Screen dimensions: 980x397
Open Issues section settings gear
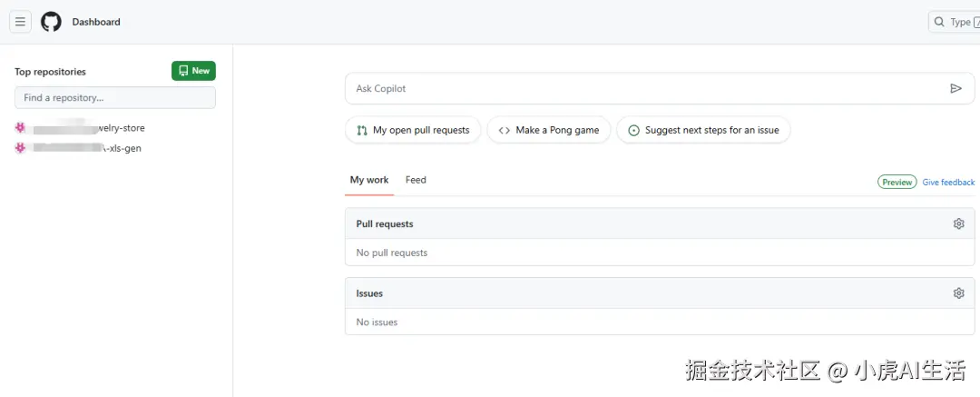coord(958,293)
